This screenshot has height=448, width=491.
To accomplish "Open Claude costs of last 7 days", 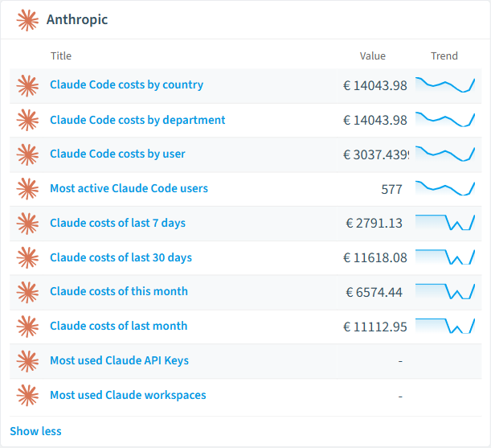I will click(118, 223).
